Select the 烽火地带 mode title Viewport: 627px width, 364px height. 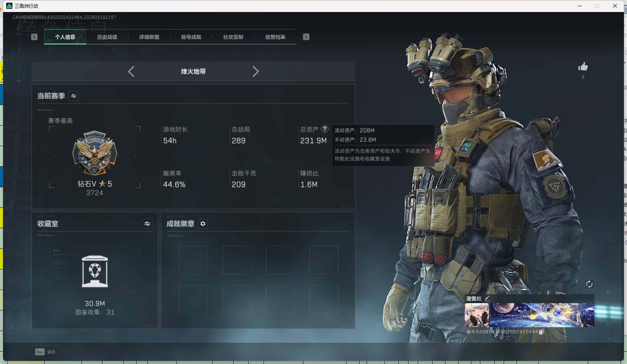pyautogui.click(x=193, y=71)
